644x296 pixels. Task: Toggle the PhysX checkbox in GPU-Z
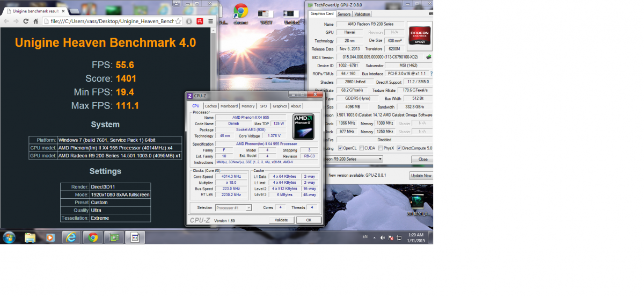pyautogui.click(x=380, y=148)
